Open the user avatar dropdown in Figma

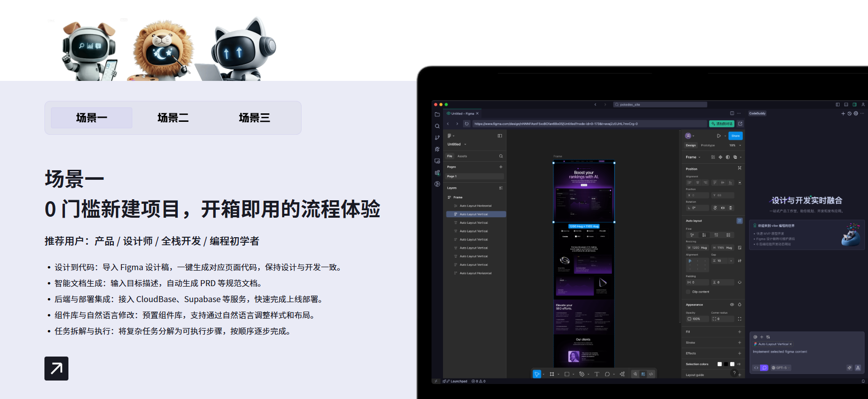pos(690,136)
